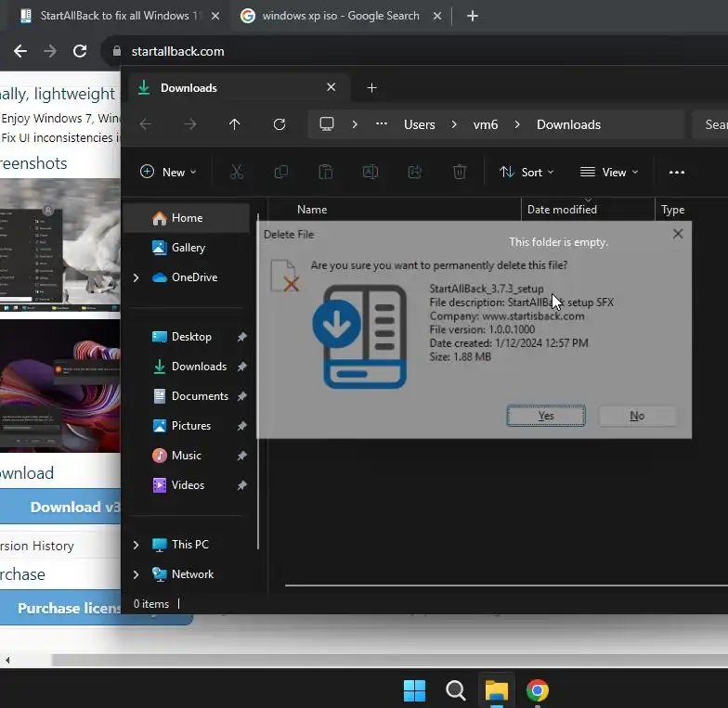
Task: Close the Downloads Explorer tab
Action: tap(331, 87)
